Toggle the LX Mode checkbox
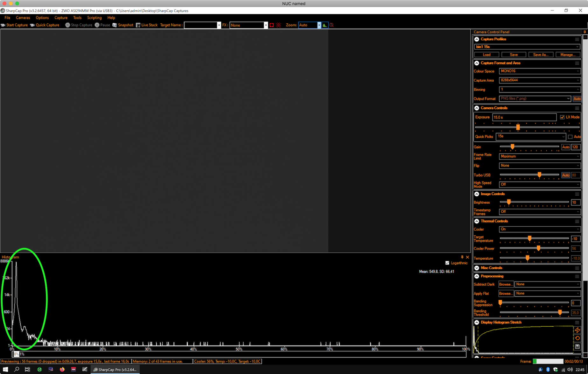The image size is (588, 374). pos(562,117)
